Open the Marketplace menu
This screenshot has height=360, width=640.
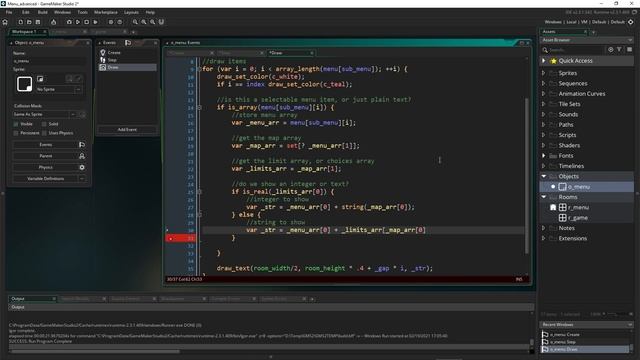tap(106, 12)
